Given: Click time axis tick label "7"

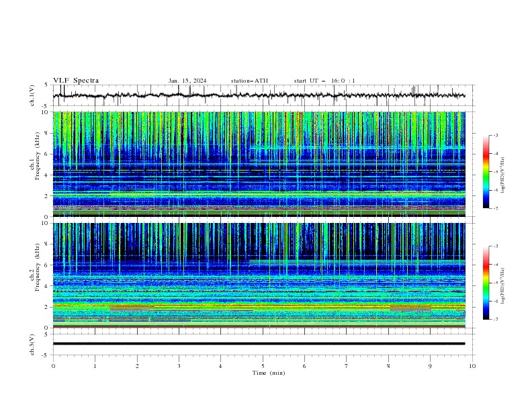Looking at the screenshot, I should click(x=347, y=366).
